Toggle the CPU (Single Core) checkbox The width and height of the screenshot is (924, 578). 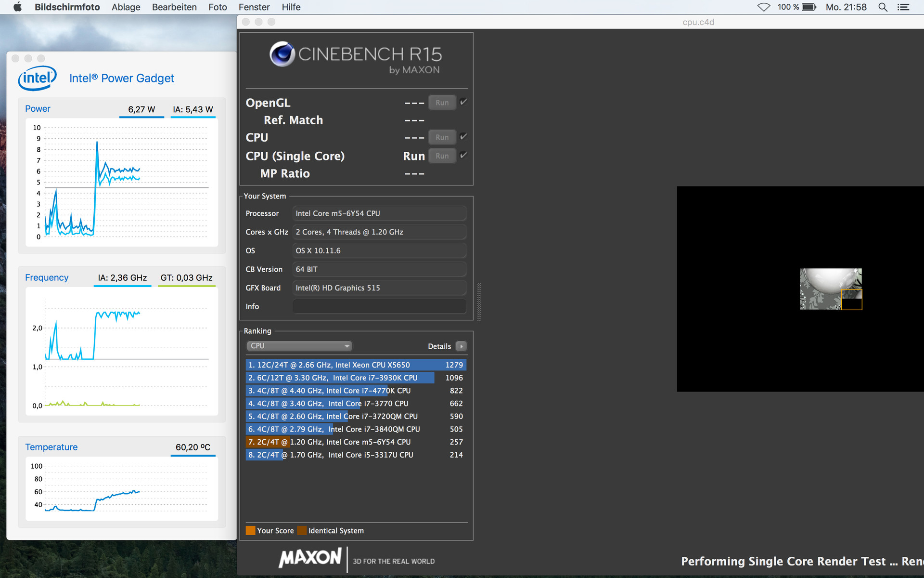463,155
